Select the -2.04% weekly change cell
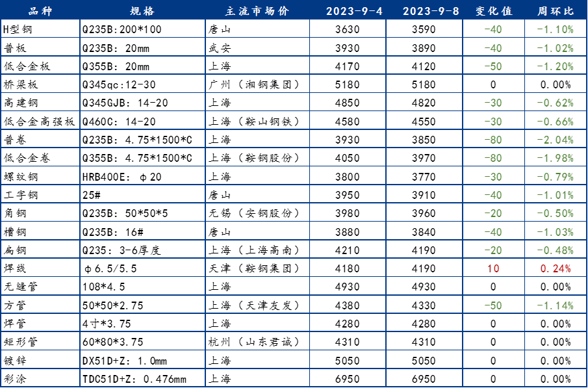 tap(556, 140)
